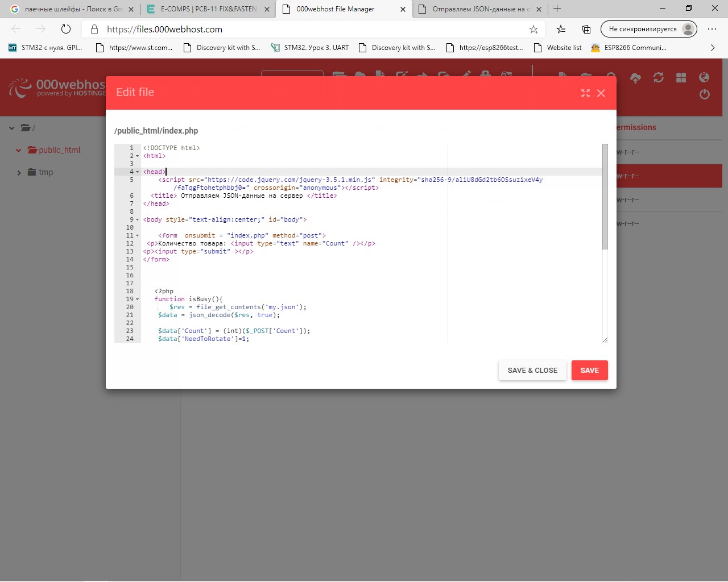Open the browser favorites list

pyautogui.click(x=561, y=29)
